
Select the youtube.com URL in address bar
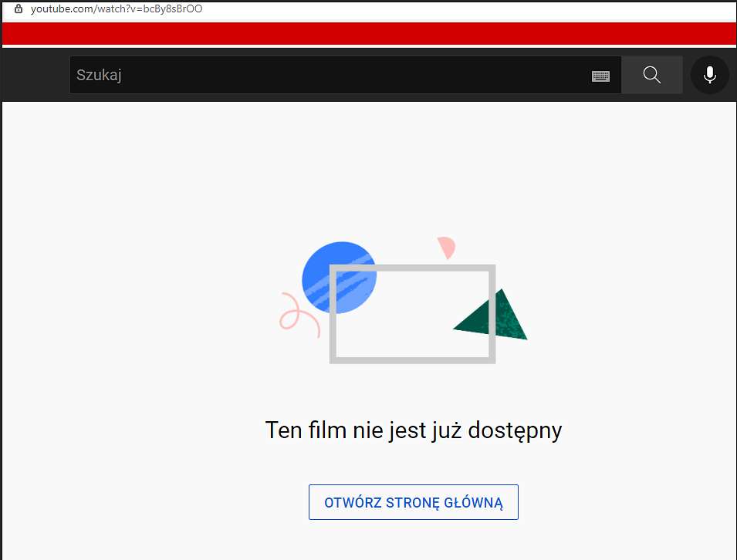point(117,9)
